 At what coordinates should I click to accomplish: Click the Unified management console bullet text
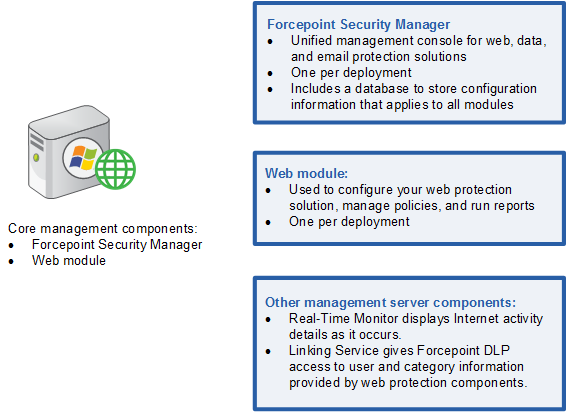419,48
